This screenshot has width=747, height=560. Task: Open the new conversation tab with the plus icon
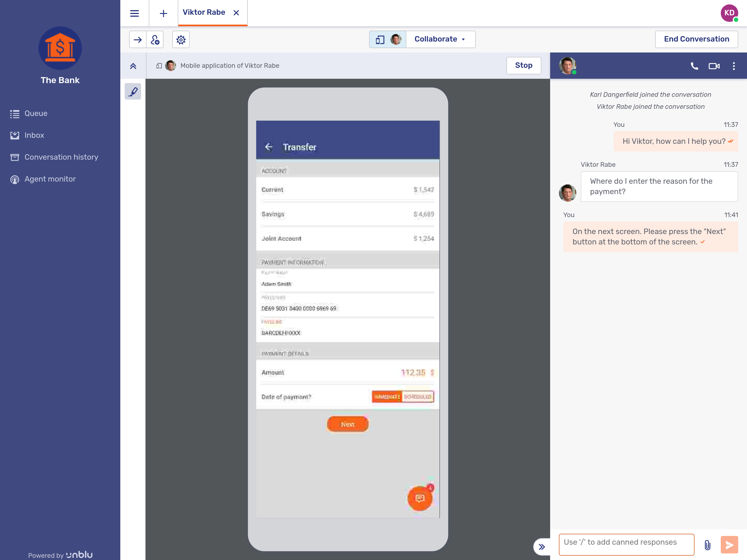[164, 13]
